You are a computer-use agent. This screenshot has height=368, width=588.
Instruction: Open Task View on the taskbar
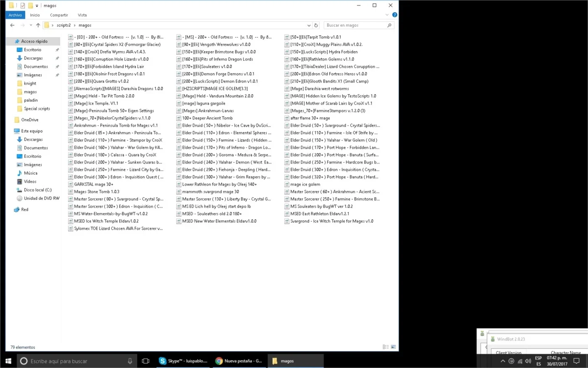click(x=146, y=361)
